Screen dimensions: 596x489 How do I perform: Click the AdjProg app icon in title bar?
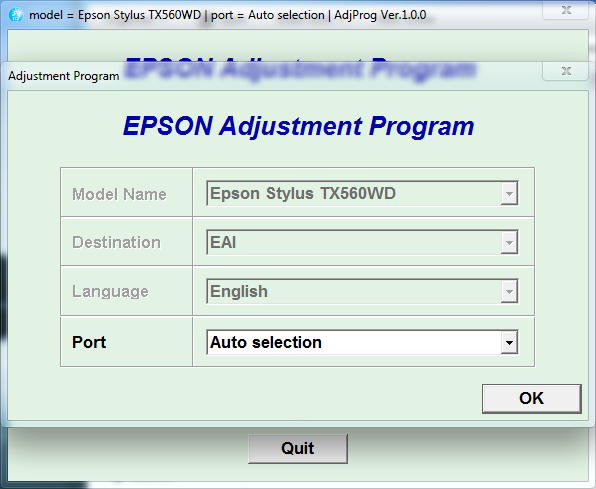click(x=16, y=15)
